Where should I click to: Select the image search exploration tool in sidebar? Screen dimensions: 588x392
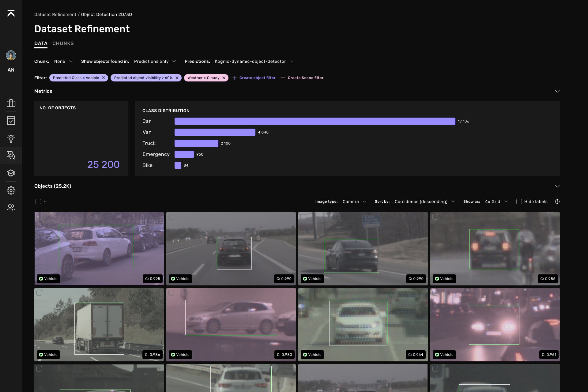tap(11, 156)
